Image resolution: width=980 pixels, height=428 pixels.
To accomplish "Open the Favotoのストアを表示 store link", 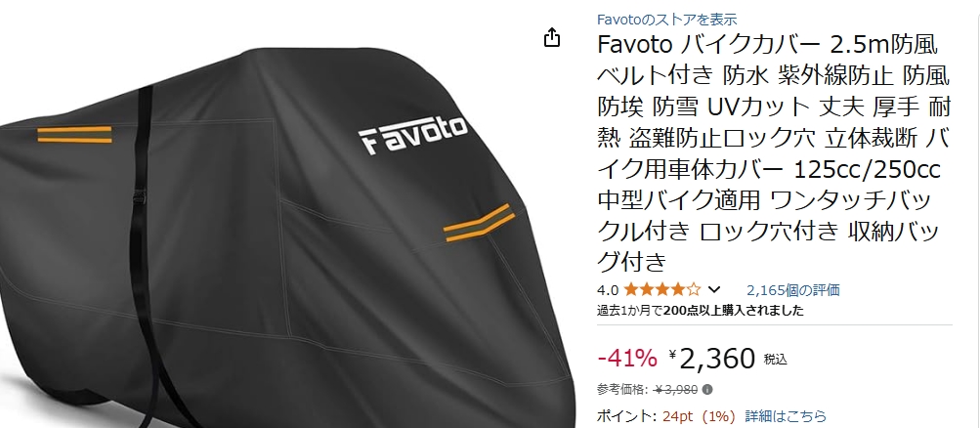I will pos(667,20).
